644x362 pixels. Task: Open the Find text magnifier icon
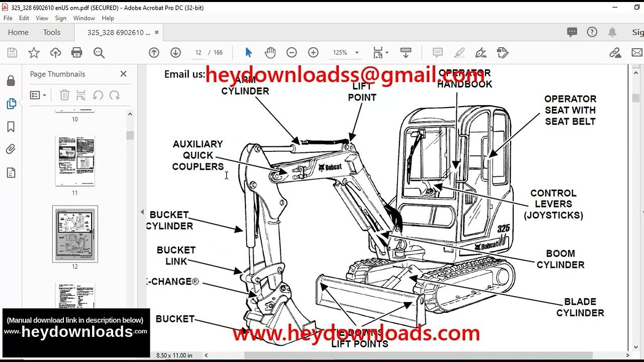99,53
